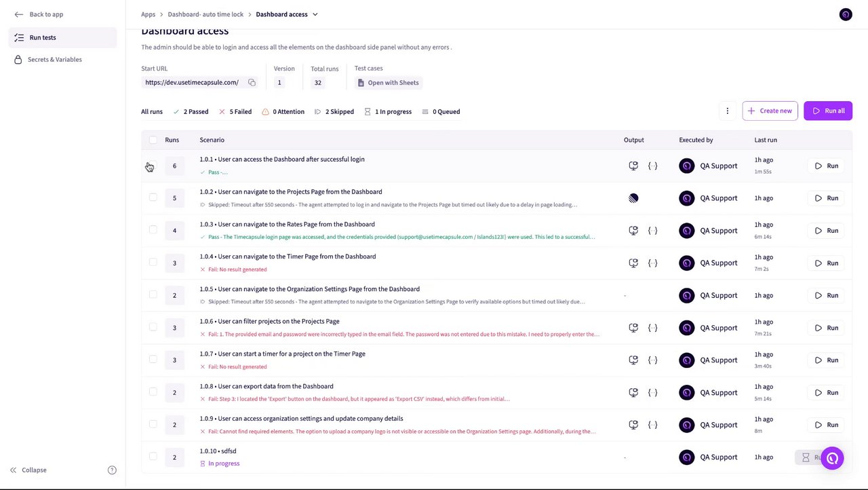
Task: Expand the Dashboard access breadcrumb dropdown
Action: click(315, 14)
